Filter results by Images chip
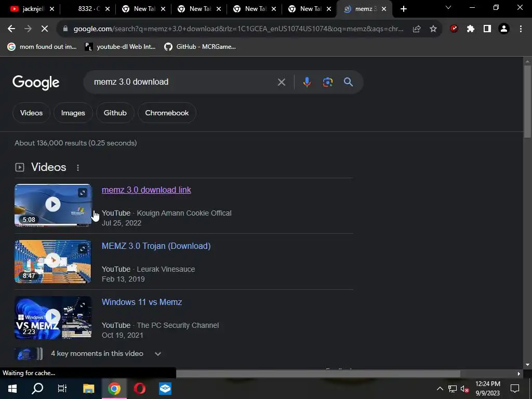The image size is (532, 399). pyautogui.click(x=73, y=113)
